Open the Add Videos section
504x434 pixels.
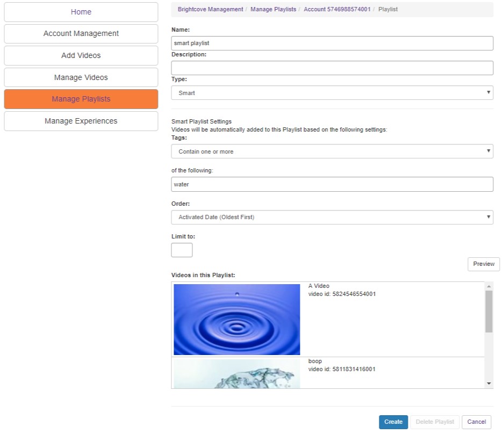pos(81,55)
